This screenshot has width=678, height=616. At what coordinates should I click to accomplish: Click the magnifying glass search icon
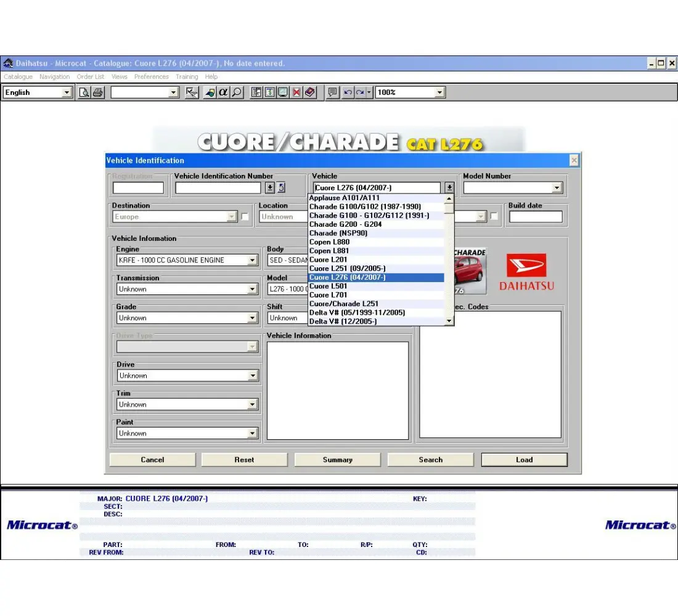click(237, 92)
